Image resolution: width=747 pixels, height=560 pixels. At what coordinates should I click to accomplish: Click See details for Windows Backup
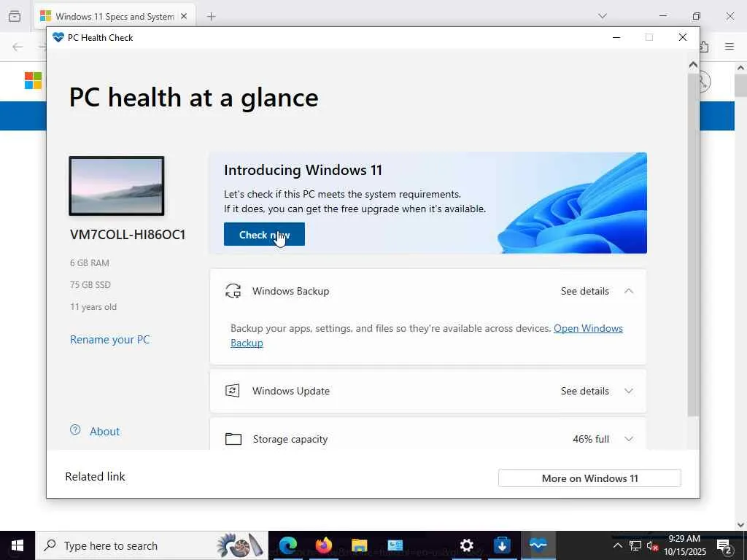pos(584,291)
